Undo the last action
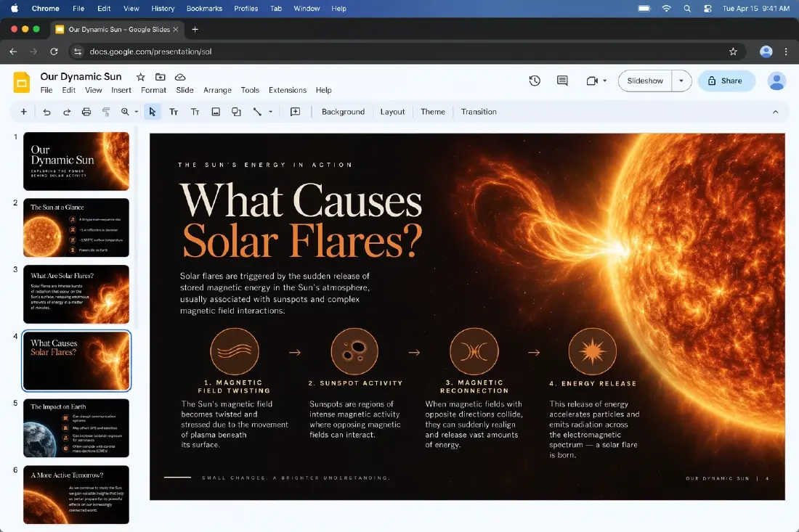The width and height of the screenshot is (799, 532). (47, 112)
